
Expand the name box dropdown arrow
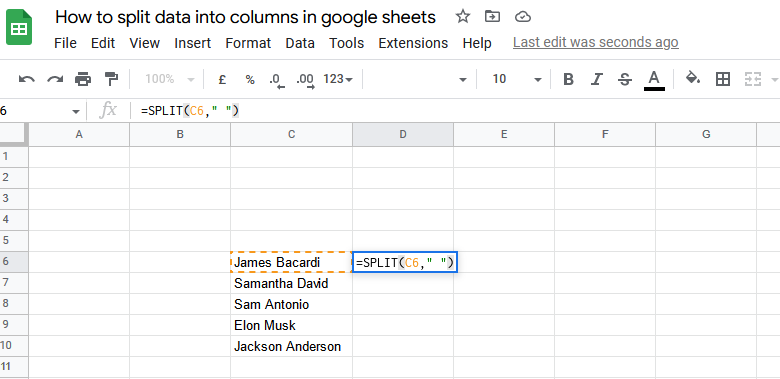pyautogui.click(x=76, y=111)
